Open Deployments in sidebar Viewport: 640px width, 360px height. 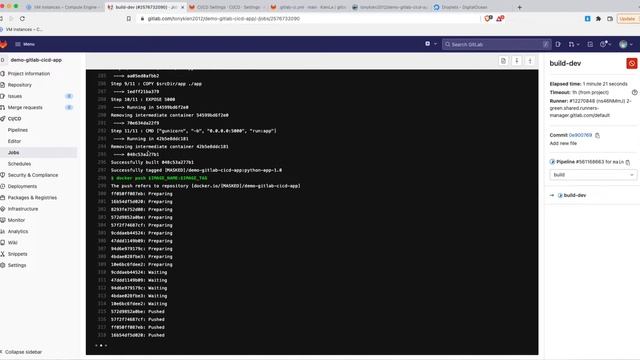[x=22, y=187]
